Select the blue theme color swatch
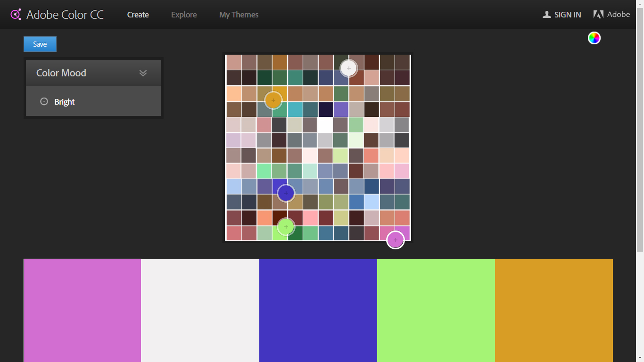This screenshot has height=362, width=644. point(318,311)
